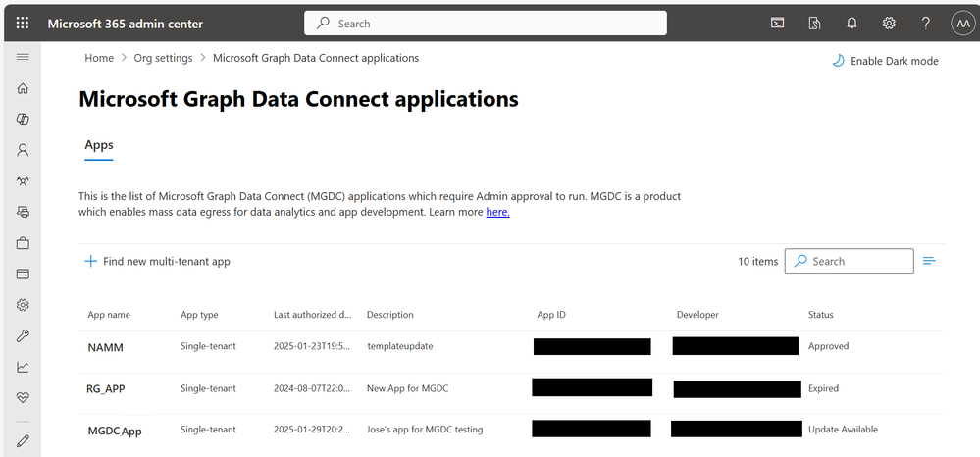This screenshot has width=980, height=457.
Task: Click Find new multi-tenant app
Action: pos(166,261)
